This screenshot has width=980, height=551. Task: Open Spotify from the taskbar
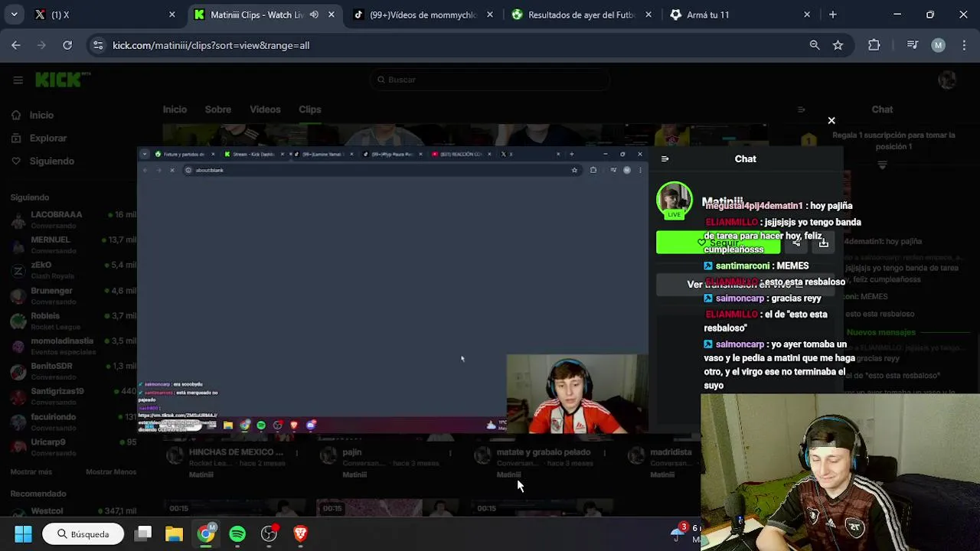coord(237,533)
